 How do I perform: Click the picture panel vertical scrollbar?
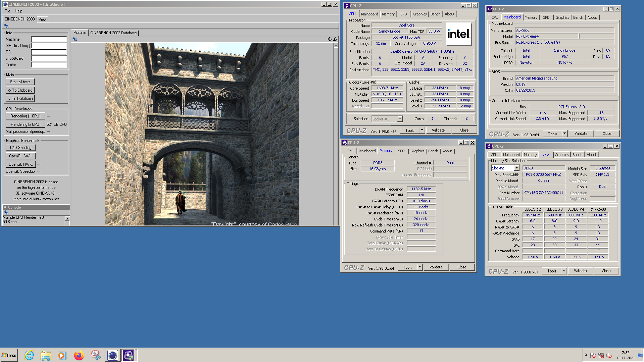(336, 134)
